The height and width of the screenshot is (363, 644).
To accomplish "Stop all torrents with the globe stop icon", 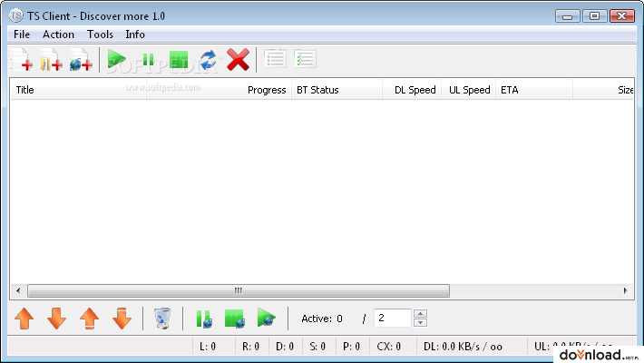I will coord(235,319).
